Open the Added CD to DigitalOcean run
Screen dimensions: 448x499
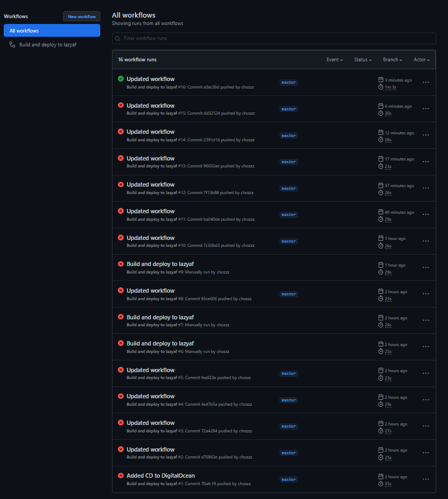[x=161, y=476]
